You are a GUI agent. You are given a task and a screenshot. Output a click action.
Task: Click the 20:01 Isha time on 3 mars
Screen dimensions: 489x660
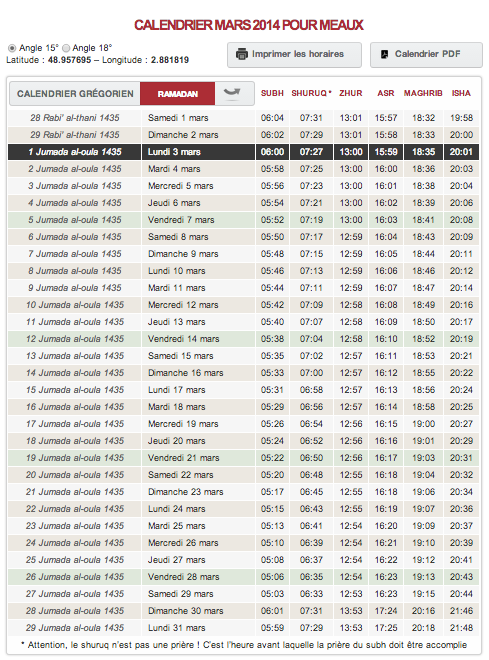pos(461,152)
